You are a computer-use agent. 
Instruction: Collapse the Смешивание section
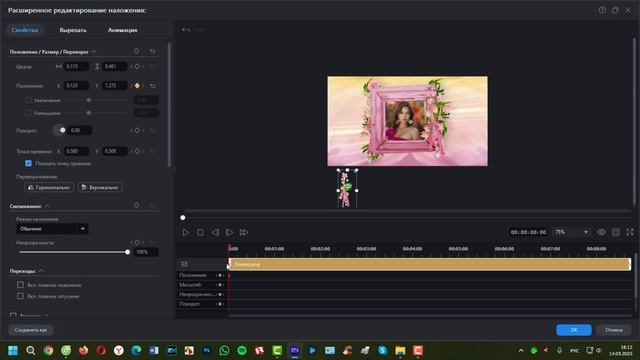pyautogui.click(x=47, y=206)
